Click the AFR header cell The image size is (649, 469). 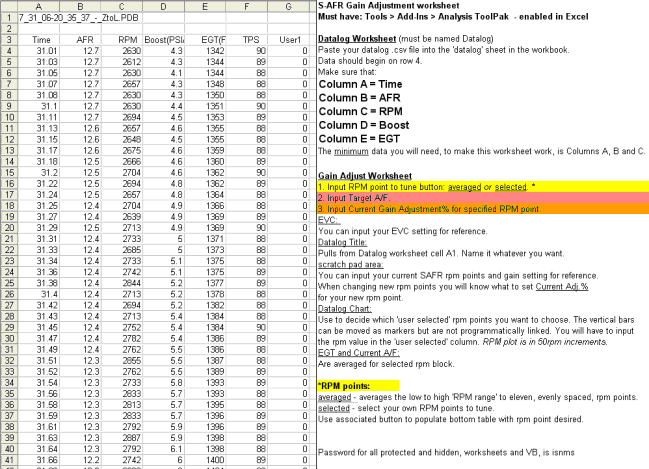80,40
